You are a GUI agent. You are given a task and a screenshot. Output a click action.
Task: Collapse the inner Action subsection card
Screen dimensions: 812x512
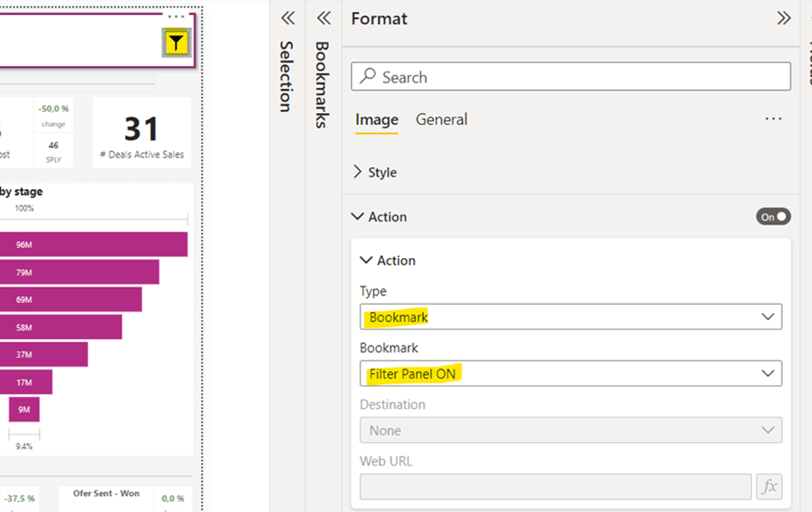point(387,261)
